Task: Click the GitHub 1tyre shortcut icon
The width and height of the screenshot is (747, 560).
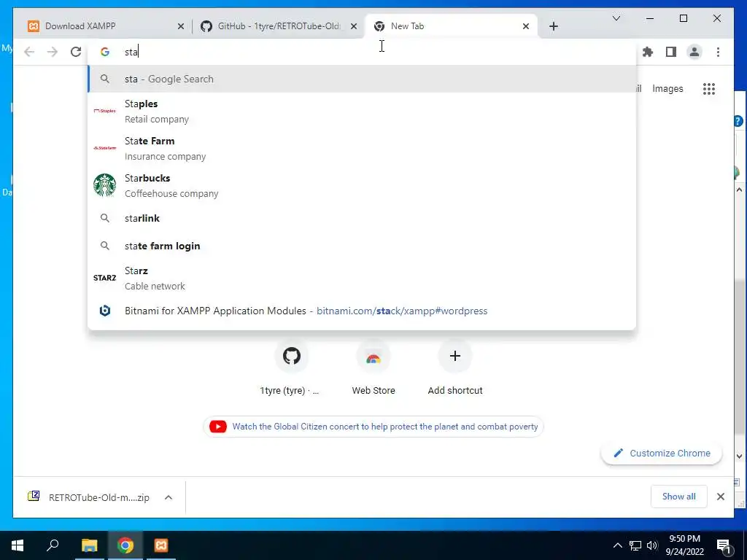Action: click(x=292, y=356)
